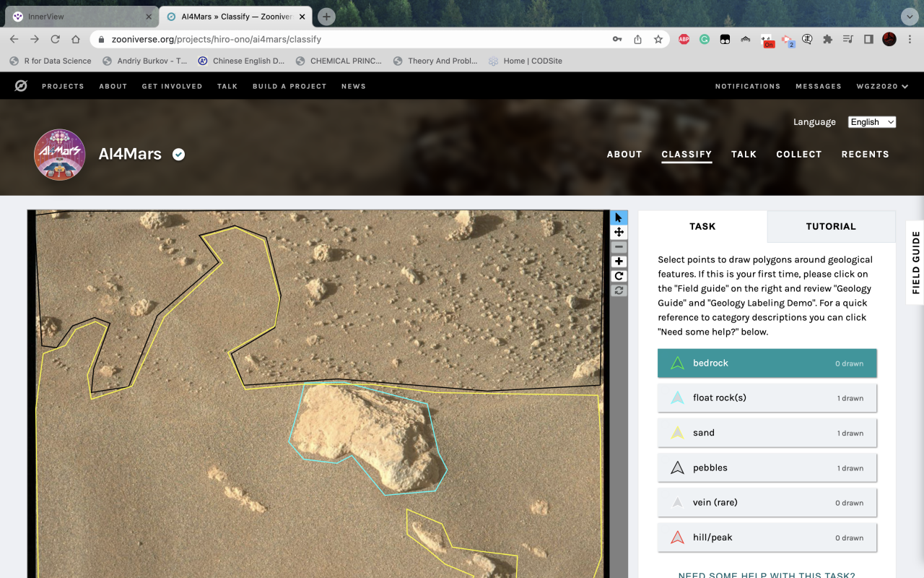Open the COLLECT page
The width and height of the screenshot is (924, 578).
point(799,154)
